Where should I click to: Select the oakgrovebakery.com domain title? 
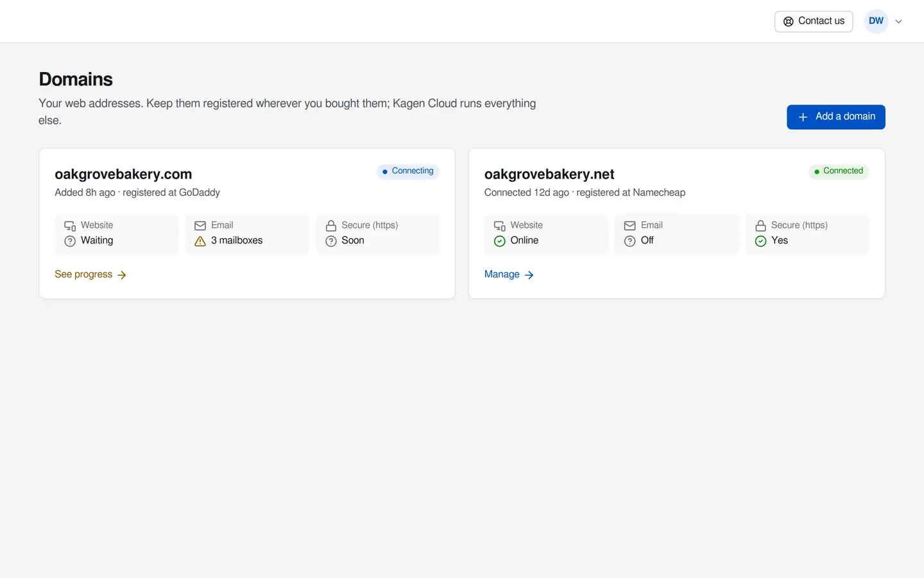click(123, 174)
